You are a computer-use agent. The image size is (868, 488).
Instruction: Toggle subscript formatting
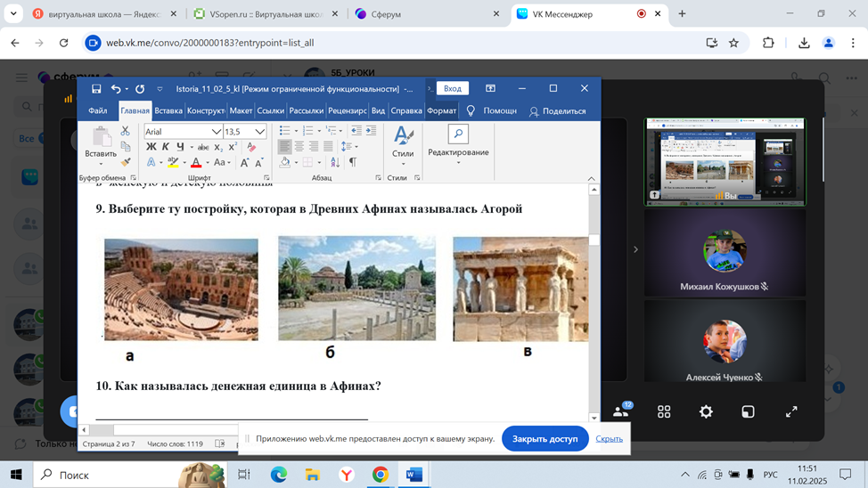(218, 147)
